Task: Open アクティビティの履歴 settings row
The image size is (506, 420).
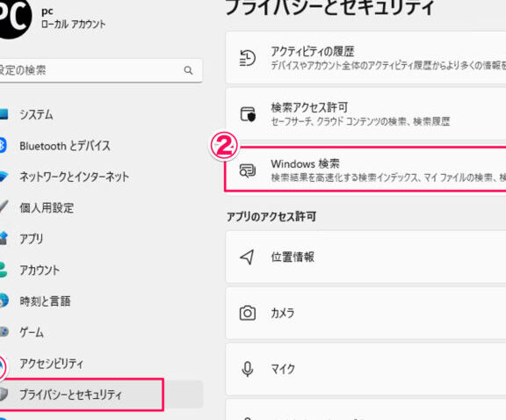Action: [x=366, y=58]
